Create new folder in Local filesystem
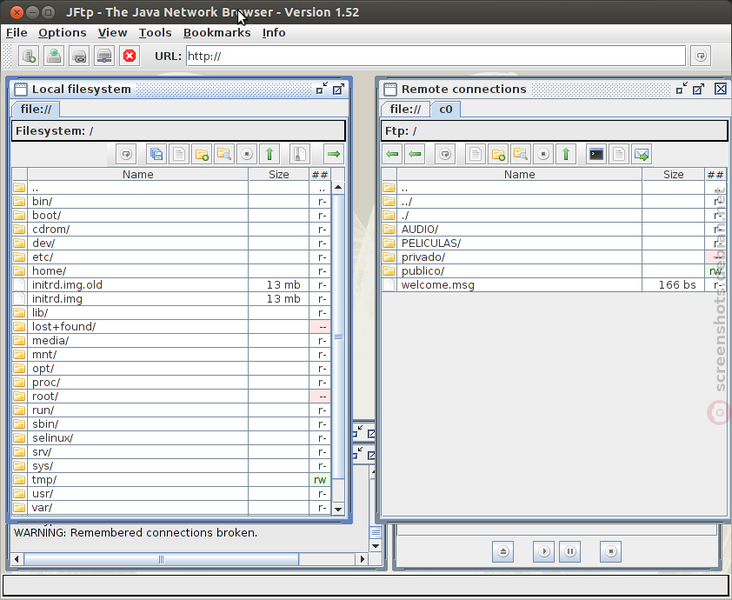This screenshot has height=600, width=732. [x=202, y=154]
